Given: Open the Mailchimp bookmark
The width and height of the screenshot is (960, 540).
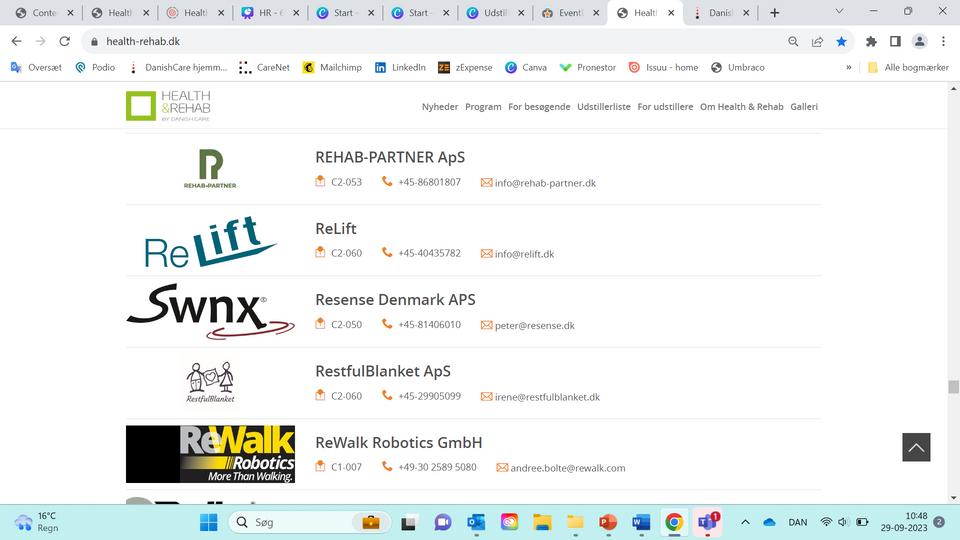Looking at the screenshot, I should coord(332,67).
